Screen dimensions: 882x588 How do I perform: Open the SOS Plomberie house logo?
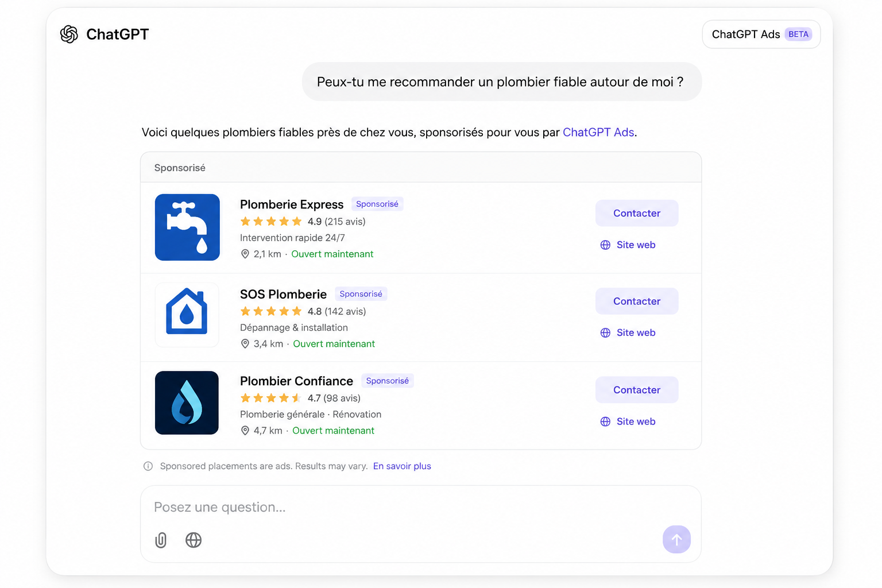pyautogui.click(x=187, y=315)
